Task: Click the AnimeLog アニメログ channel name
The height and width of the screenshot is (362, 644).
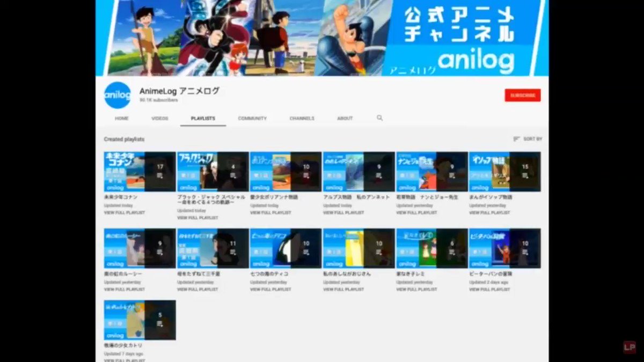Action: coord(179,91)
